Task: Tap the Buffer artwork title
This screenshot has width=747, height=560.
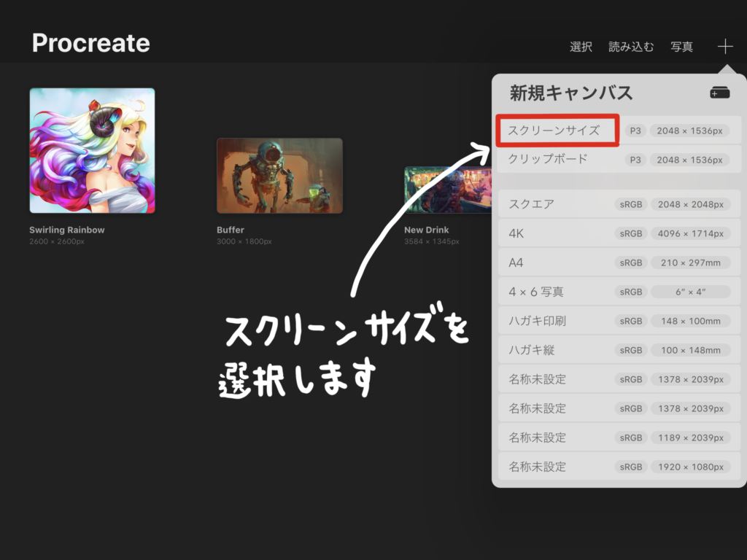Action: [230, 230]
